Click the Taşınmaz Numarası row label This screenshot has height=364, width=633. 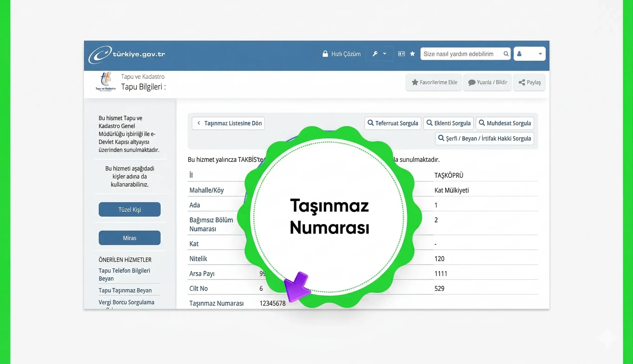click(216, 303)
